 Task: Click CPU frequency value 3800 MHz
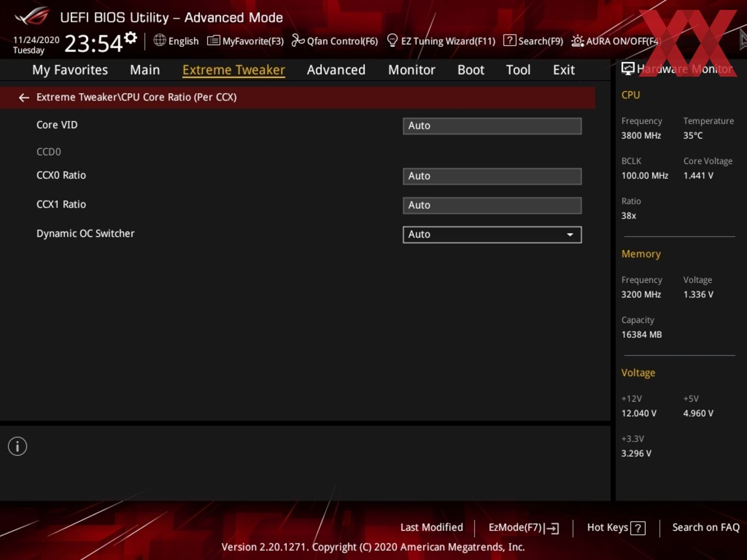pos(641,135)
